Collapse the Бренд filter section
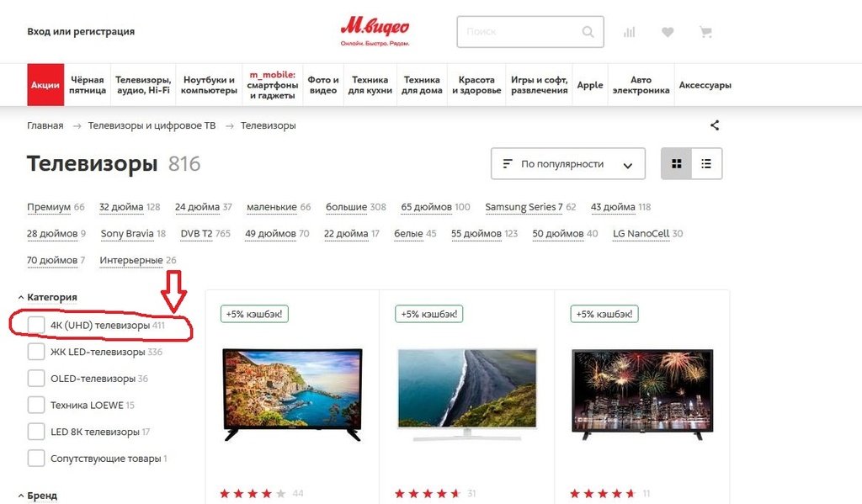 click(37, 496)
